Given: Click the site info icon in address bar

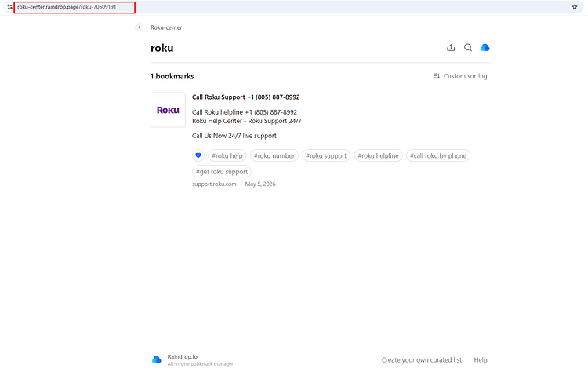Looking at the screenshot, I should point(9,7).
